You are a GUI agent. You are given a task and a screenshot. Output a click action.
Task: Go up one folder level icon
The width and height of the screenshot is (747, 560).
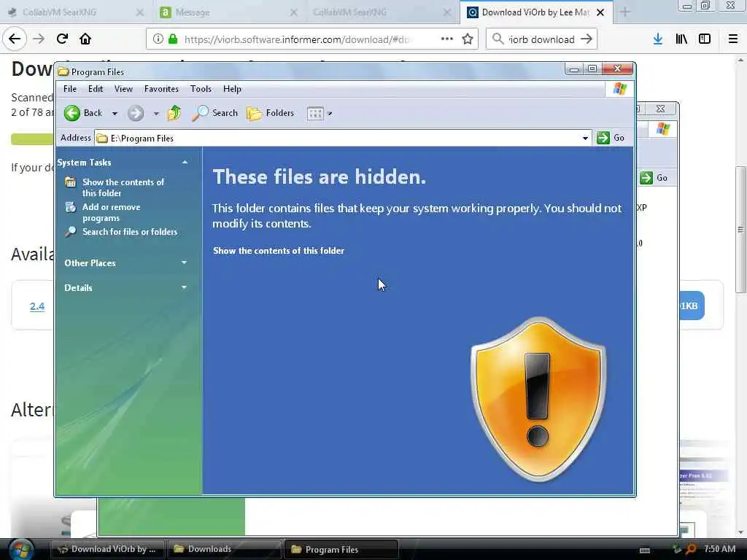[174, 113]
